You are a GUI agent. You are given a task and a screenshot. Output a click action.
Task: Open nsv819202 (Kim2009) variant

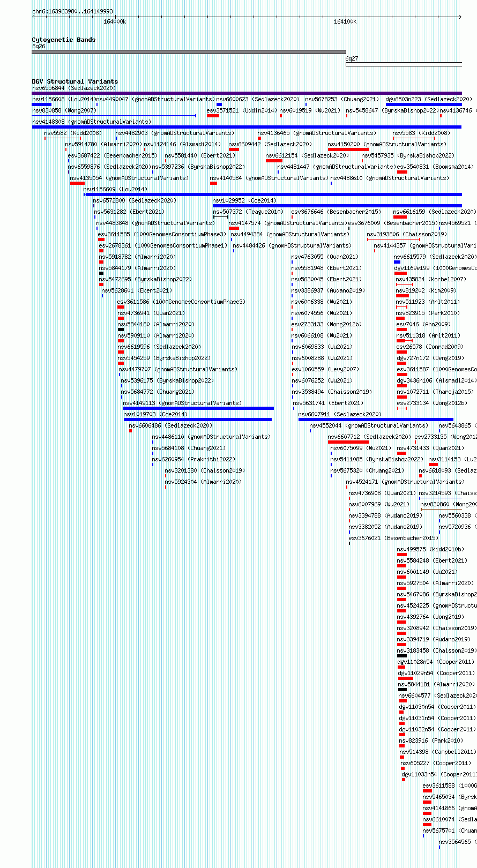427,290
